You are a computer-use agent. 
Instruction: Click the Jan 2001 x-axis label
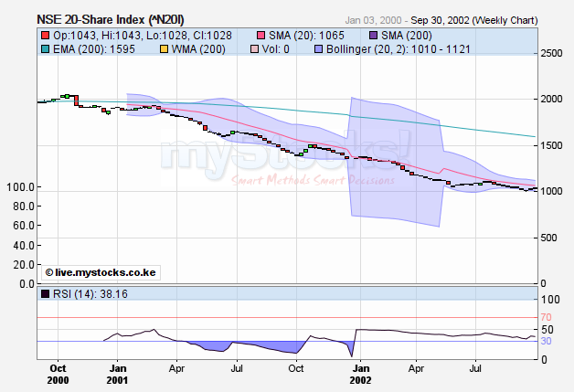tap(117, 373)
